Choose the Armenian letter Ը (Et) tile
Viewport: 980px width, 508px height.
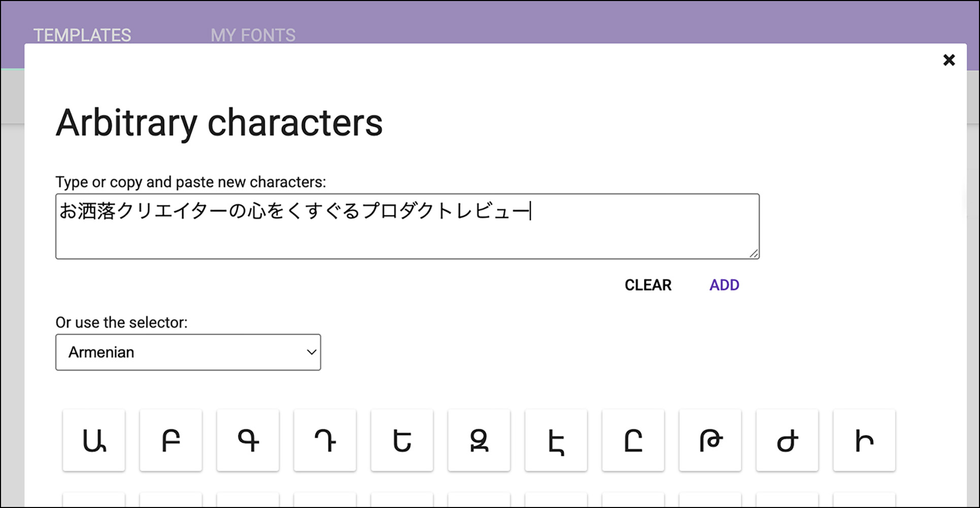tap(633, 440)
